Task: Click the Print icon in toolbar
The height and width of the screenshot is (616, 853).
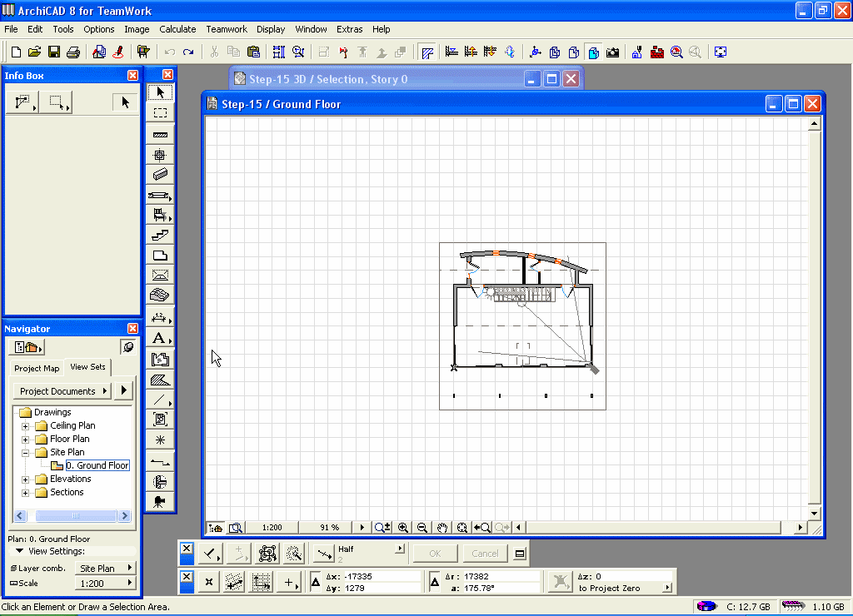Action: 73,52
